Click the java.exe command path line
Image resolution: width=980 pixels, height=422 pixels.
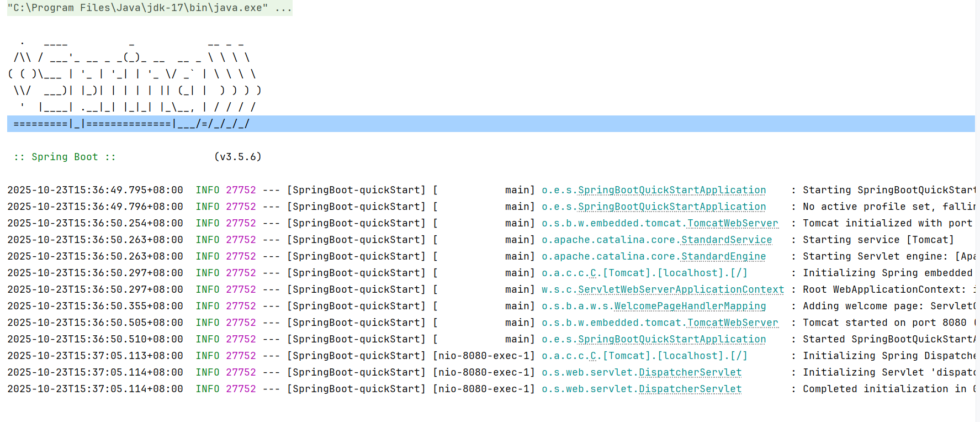pos(150,8)
